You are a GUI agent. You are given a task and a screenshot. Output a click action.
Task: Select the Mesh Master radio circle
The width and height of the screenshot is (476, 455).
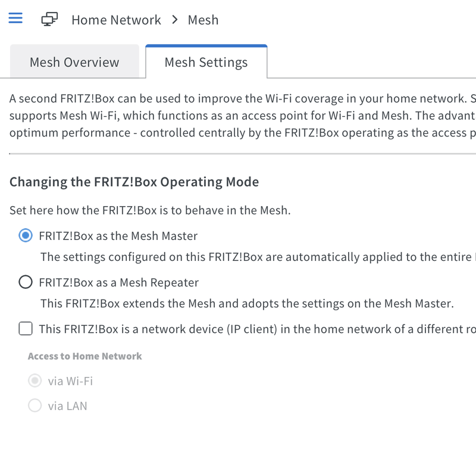point(26,235)
